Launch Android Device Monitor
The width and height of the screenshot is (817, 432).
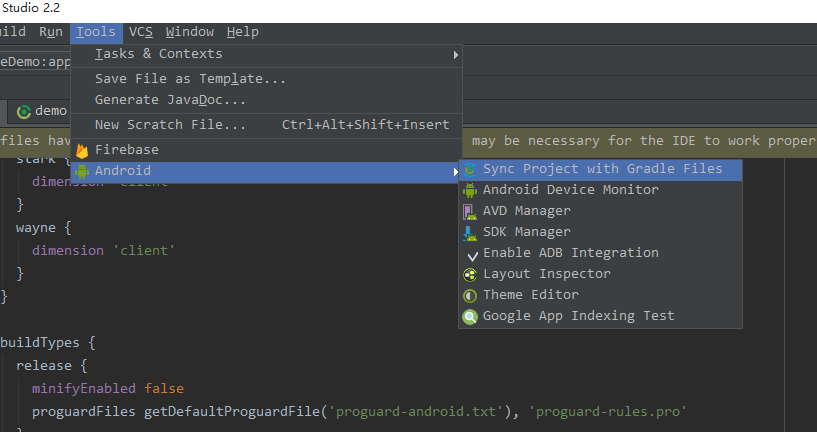point(600,190)
